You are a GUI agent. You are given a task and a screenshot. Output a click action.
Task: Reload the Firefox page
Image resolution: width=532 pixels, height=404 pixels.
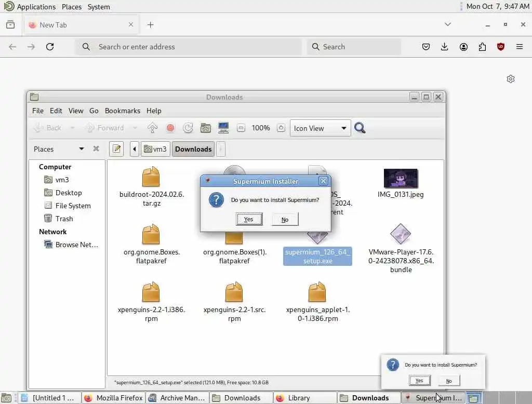(x=50, y=46)
